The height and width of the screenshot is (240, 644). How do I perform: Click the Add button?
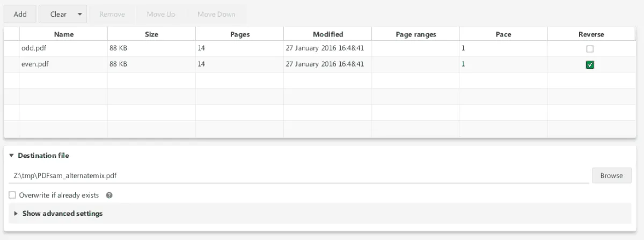click(x=20, y=14)
